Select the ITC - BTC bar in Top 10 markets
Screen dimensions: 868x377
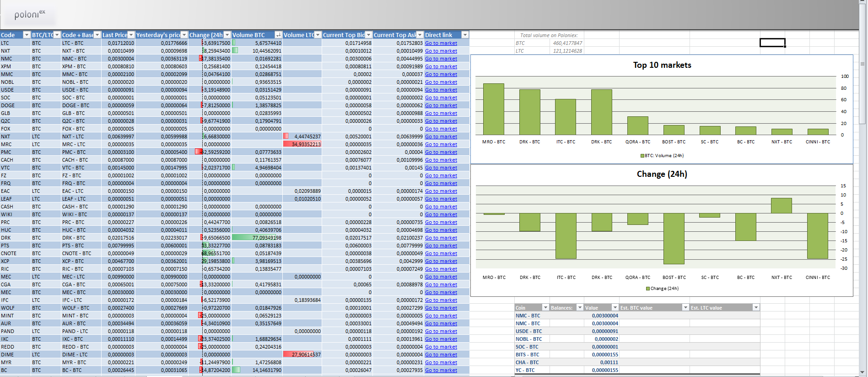coord(566,117)
